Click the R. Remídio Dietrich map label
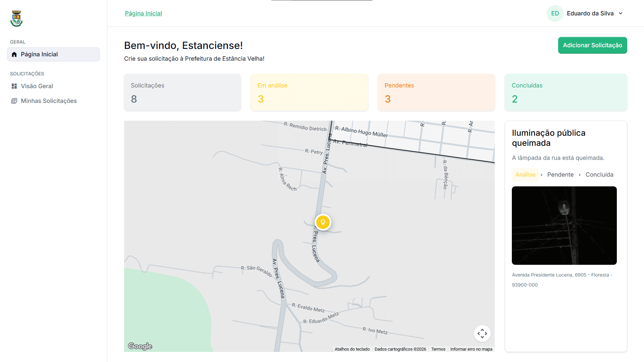The image size is (644, 362). pyautogui.click(x=305, y=127)
